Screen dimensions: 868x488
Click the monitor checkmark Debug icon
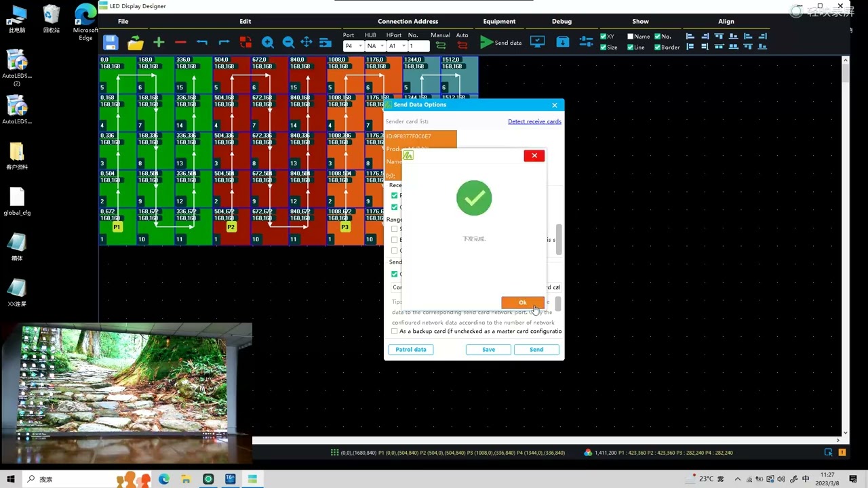pos(537,42)
